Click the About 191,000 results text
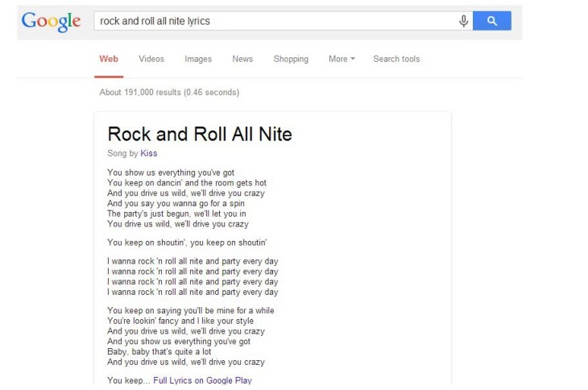Image resolution: width=588 pixels, height=390 pixels. (169, 92)
